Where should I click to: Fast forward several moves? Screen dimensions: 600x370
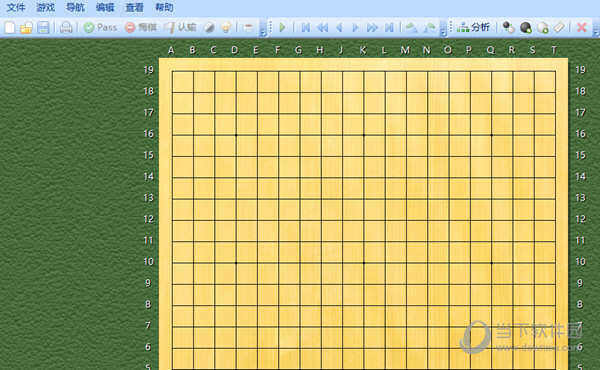(372, 28)
